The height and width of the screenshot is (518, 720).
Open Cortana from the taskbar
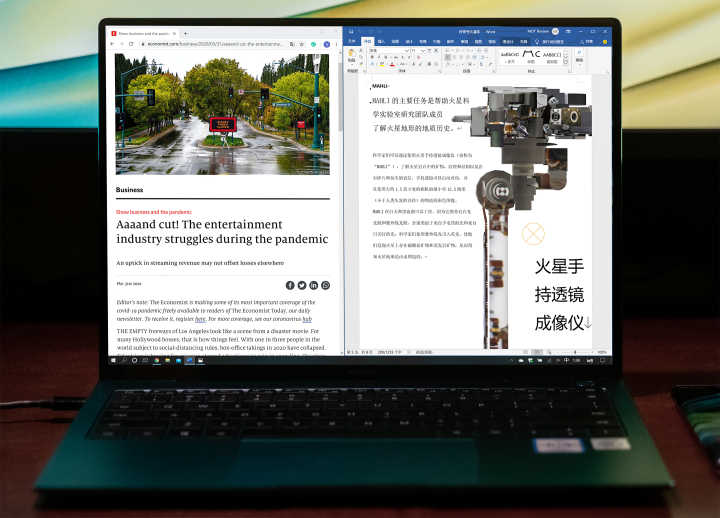[x=135, y=360]
